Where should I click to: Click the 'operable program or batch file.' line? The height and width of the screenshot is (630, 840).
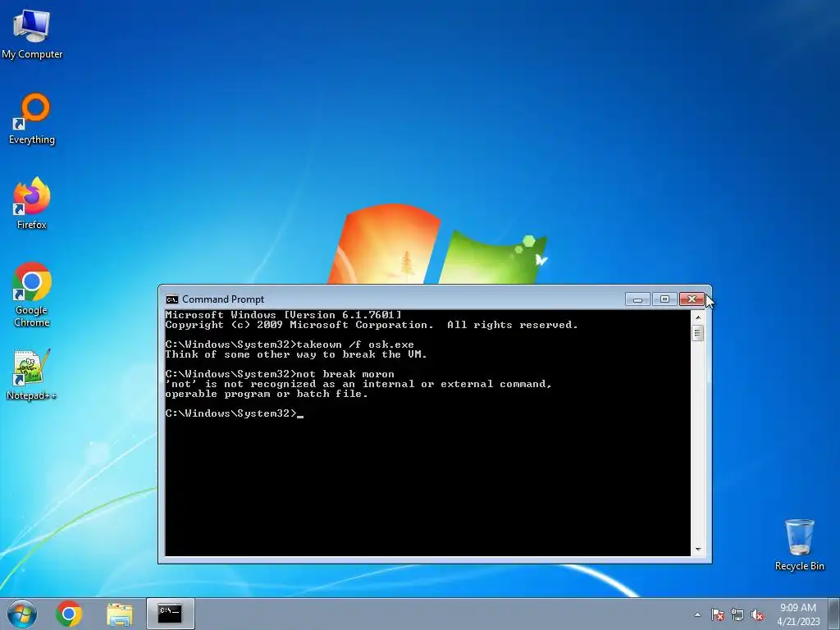pyautogui.click(x=267, y=394)
